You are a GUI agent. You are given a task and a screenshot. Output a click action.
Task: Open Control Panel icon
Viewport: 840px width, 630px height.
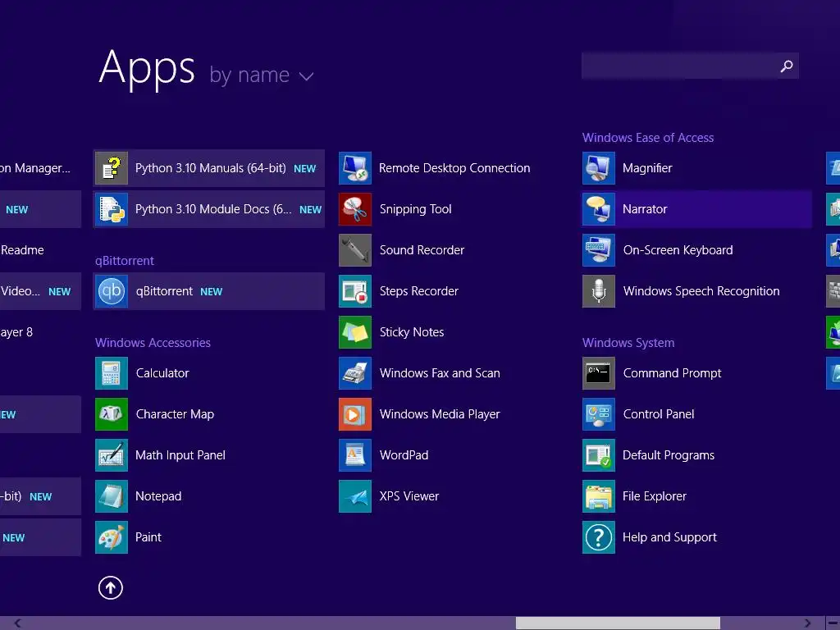(599, 414)
